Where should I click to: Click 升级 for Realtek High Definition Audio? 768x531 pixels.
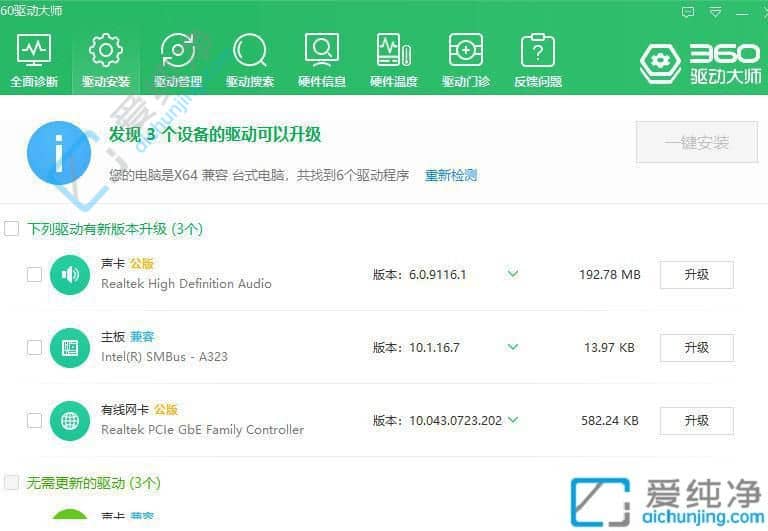point(696,275)
